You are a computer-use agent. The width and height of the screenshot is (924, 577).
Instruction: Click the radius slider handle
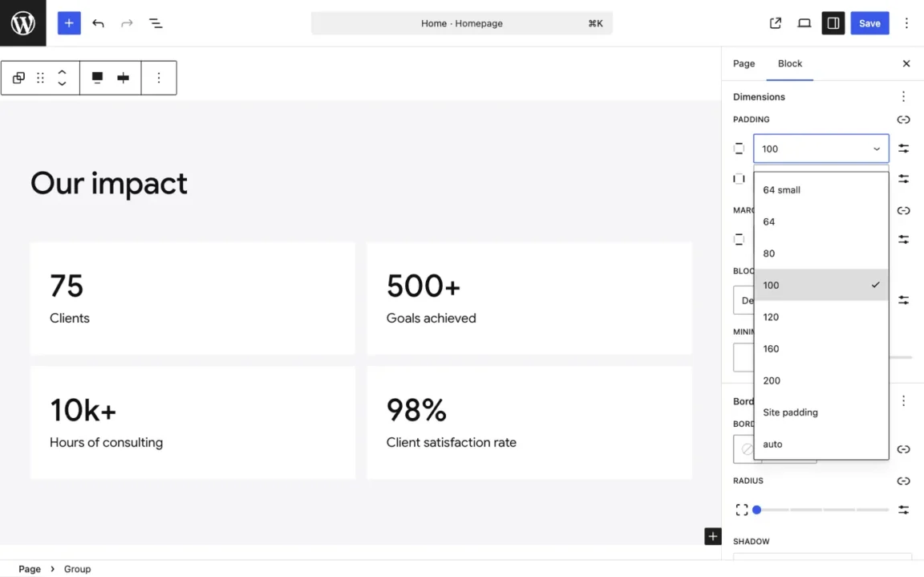pos(756,510)
